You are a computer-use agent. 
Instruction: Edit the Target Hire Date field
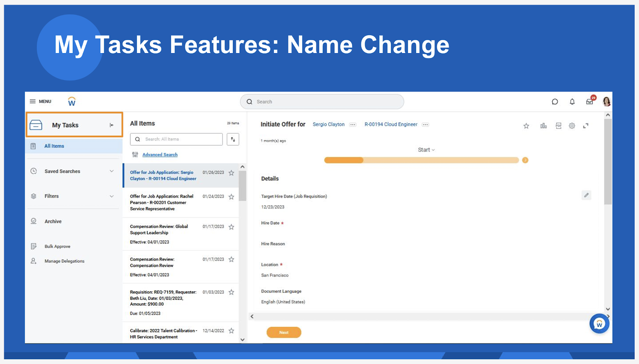coord(586,195)
